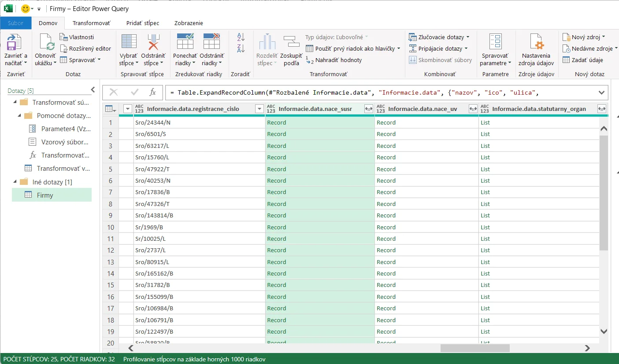Click cell Sr/1969/B
619x364 pixels.
(200, 227)
